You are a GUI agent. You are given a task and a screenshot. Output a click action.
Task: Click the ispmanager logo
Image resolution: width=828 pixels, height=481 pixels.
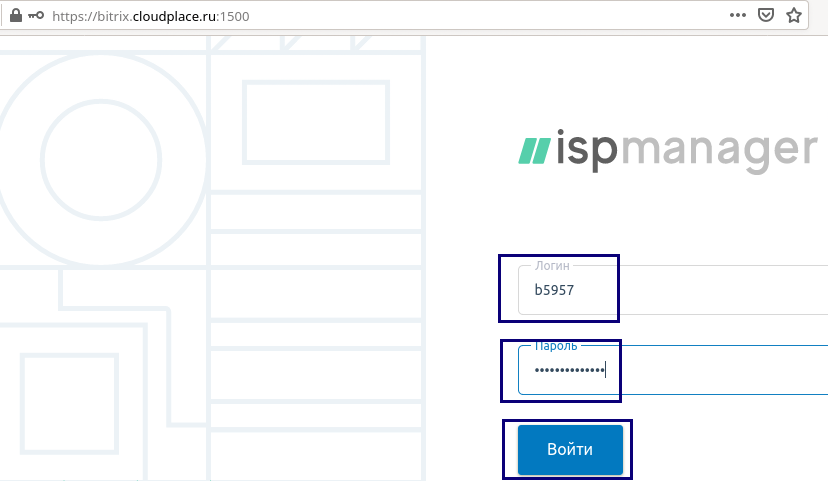click(668, 151)
